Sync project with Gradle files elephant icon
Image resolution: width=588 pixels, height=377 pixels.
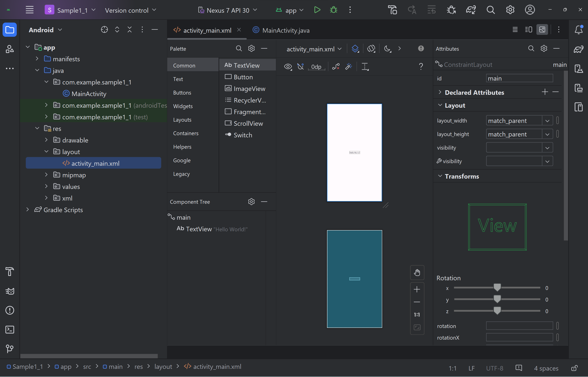[471, 10]
